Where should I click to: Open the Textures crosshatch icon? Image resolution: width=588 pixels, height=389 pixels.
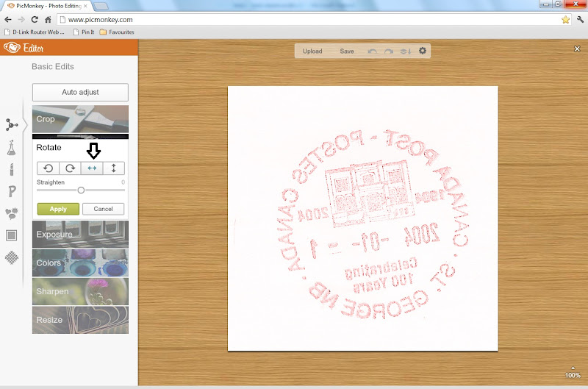pos(12,257)
